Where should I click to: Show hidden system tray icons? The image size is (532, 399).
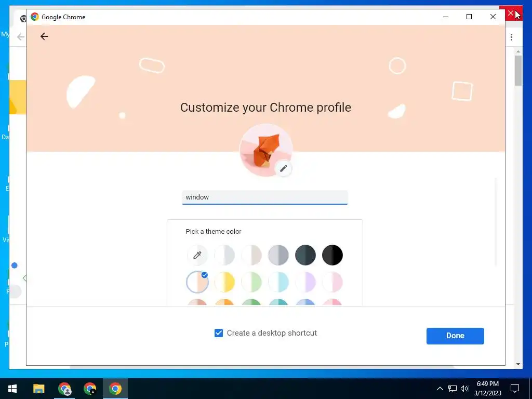pos(440,389)
